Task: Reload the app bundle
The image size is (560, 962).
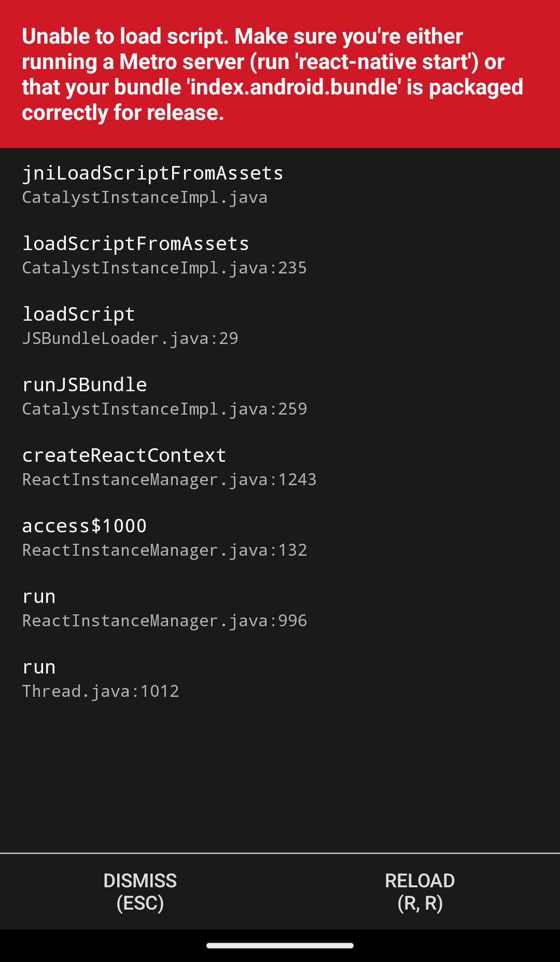Action: point(420,891)
